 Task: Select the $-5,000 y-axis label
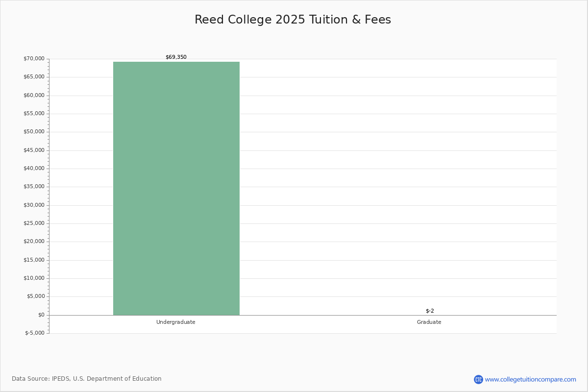pyautogui.click(x=35, y=333)
